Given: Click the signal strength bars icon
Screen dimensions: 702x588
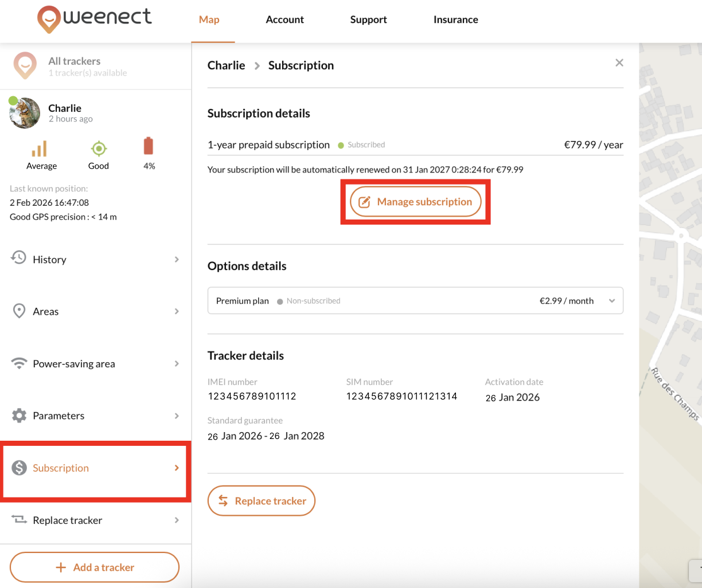Looking at the screenshot, I should (39, 149).
